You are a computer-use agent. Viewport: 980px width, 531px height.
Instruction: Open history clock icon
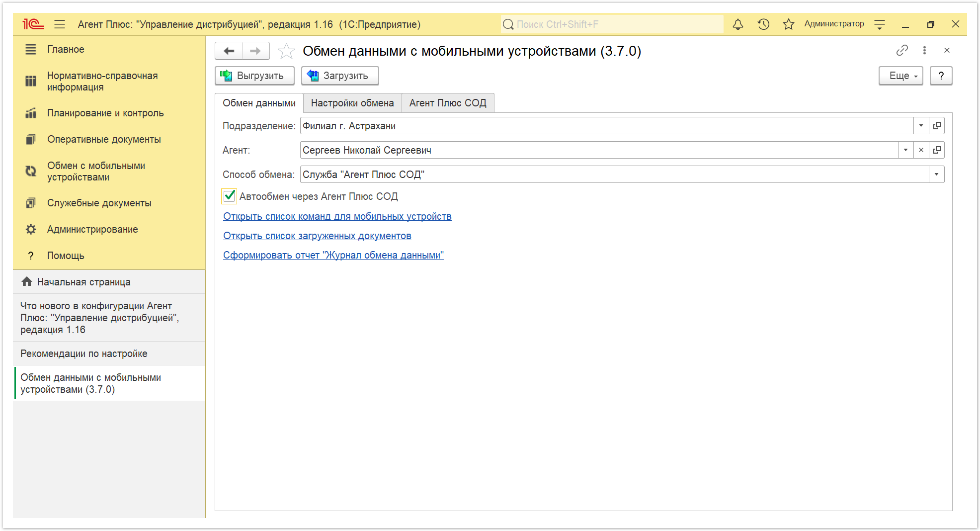[763, 24]
